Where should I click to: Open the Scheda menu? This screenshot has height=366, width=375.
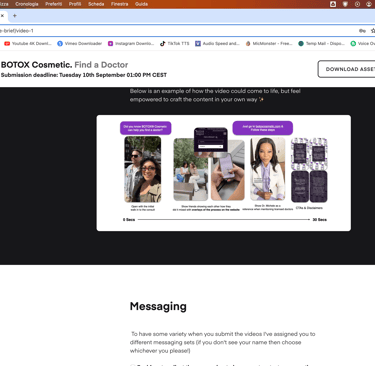(96, 4)
